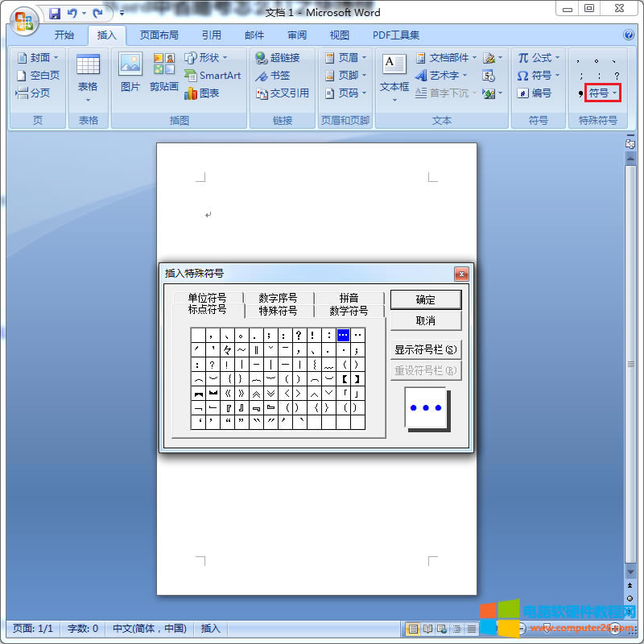644x644 pixels.
Task: Insert a table using 表格 icon
Action: click(x=88, y=76)
